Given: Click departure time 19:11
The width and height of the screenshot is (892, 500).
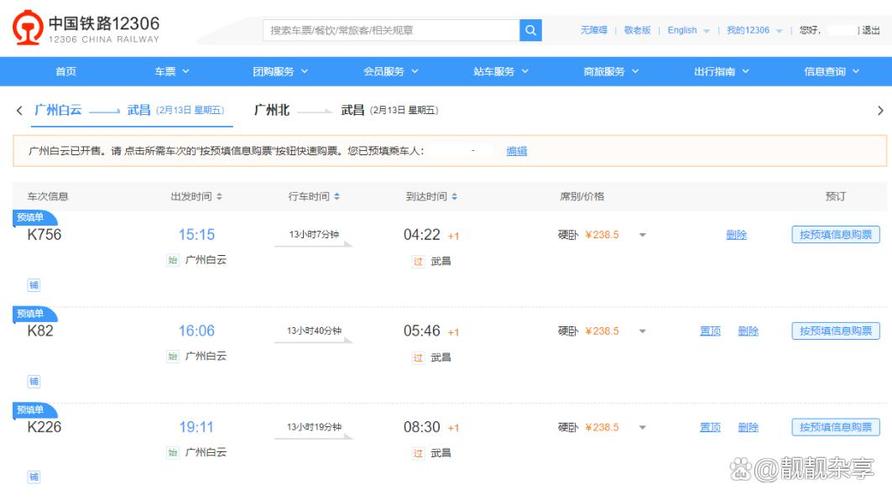Looking at the screenshot, I should pos(197,427).
